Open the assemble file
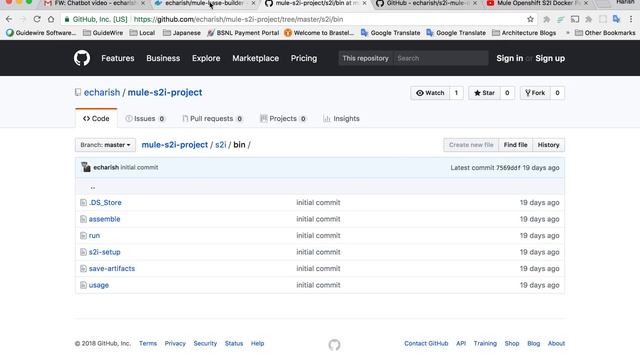 pyautogui.click(x=104, y=219)
